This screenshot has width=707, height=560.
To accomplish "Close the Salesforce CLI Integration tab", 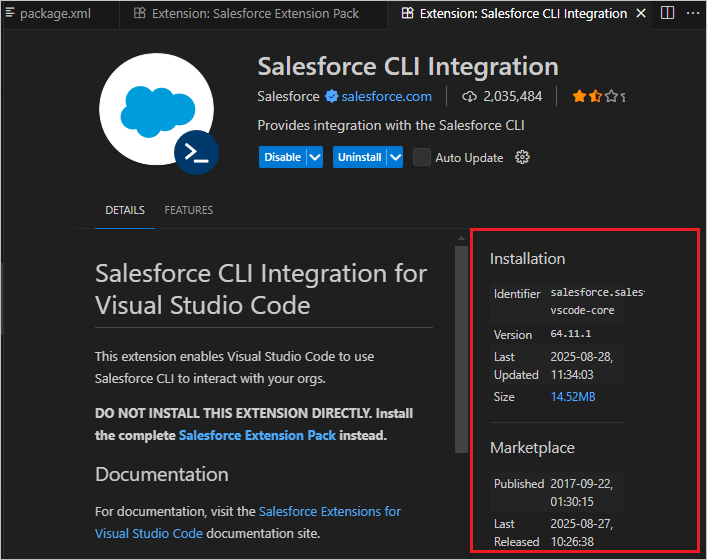I will 641,14.
